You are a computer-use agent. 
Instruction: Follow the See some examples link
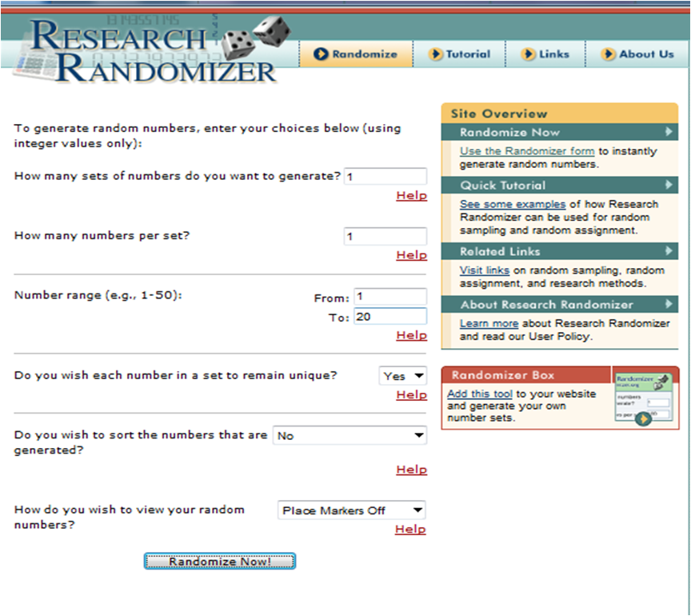pyautogui.click(x=513, y=204)
